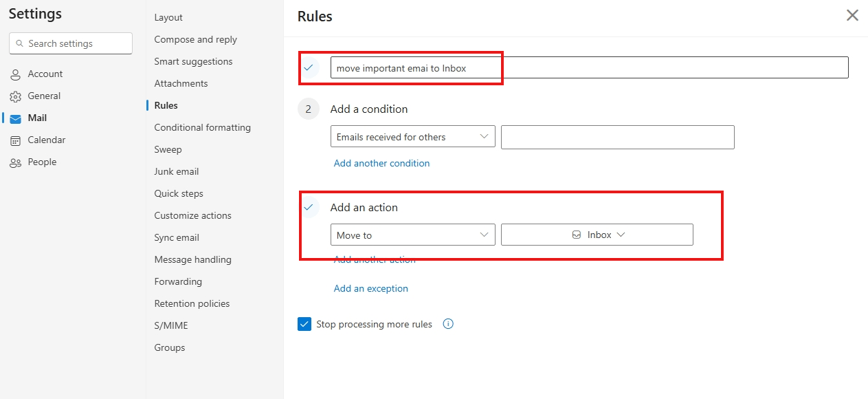Open the Emails received for others dropdown
This screenshot has width=868, height=399.
click(412, 136)
